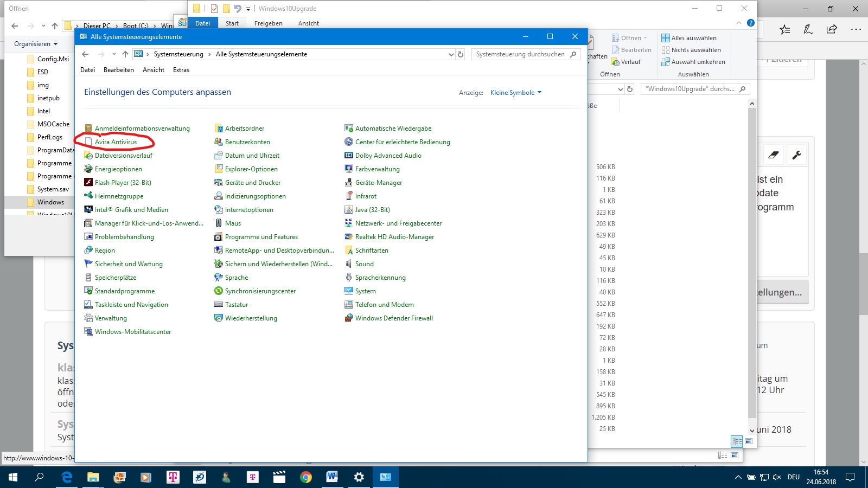Image resolution: width=868 pixels, height=488 pixels.
Task: Click the Sicherheit und Wartung flag icon
Action: point(88,264)
